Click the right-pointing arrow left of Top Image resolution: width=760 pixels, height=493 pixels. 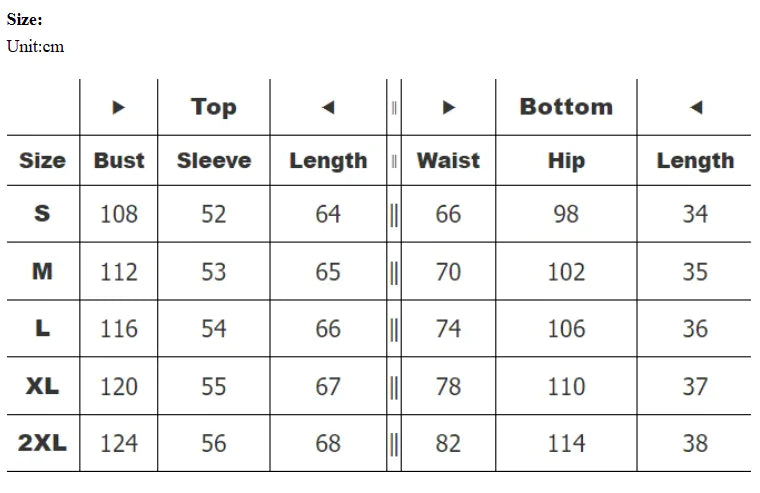[x=119, y=108]
